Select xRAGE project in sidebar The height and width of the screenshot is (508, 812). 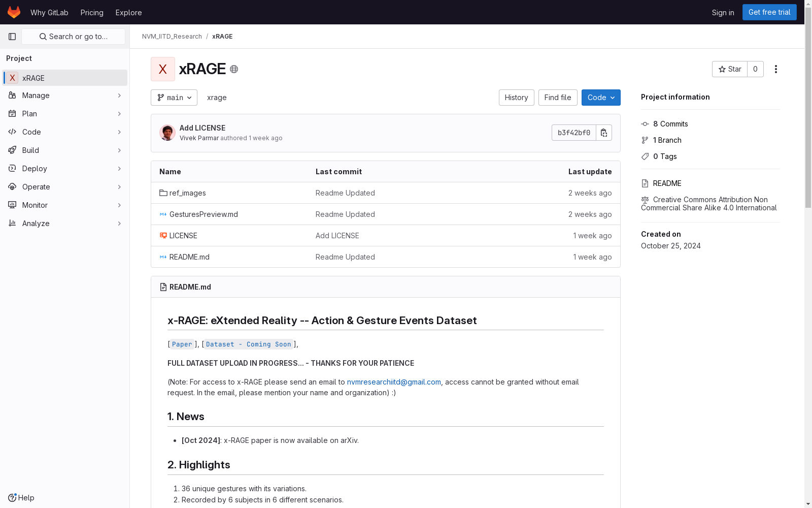tap(65, 78)
